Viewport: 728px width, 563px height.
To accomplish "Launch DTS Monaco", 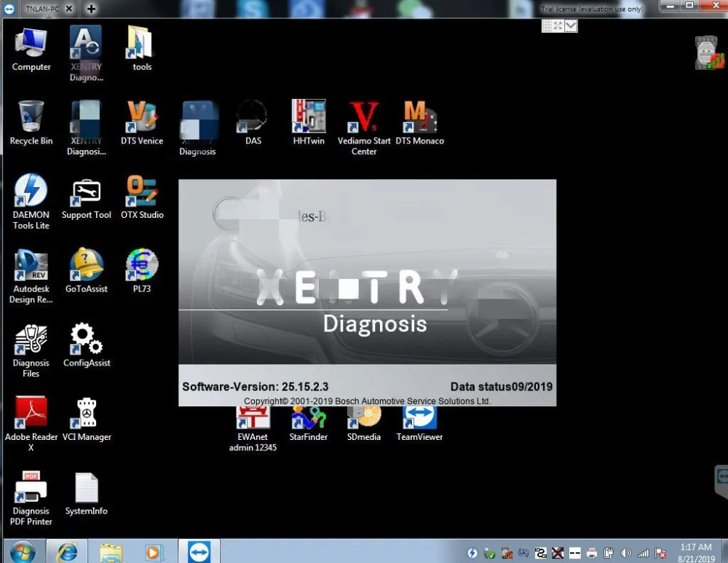I will [420, 123].
